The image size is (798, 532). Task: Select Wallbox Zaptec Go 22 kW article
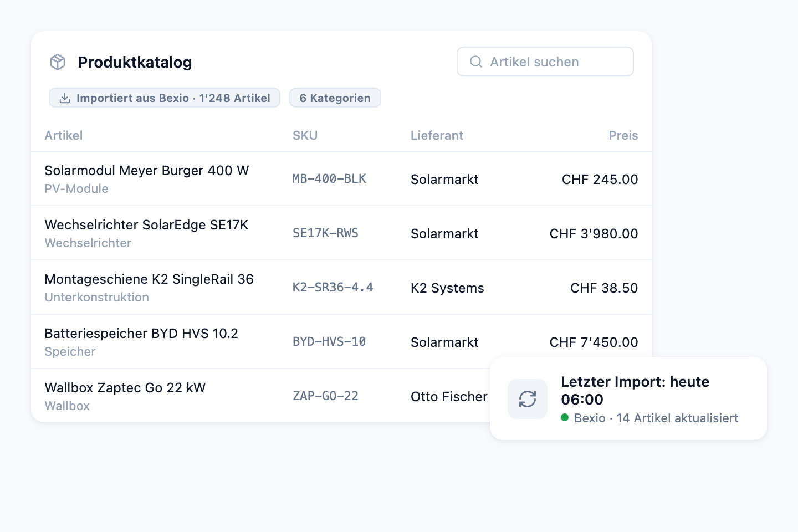(125, 388)
